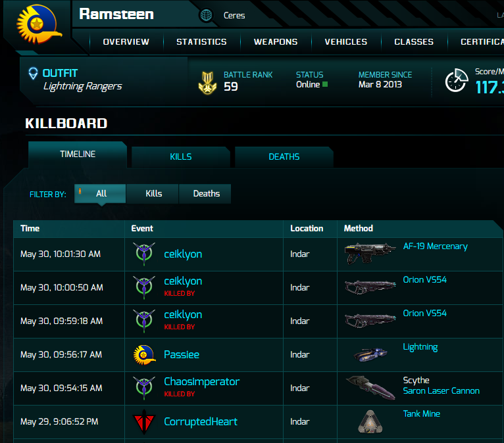The height and width of the screenshot is (443, 504).
Task: Open the Weapons section
Action: point(276,41)
